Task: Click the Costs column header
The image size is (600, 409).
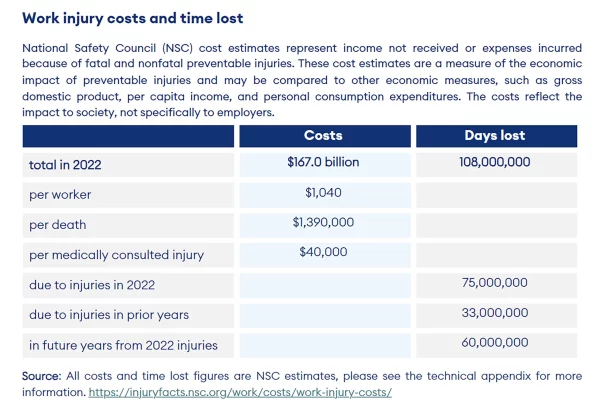Action: pyautogui.click(x=323, y=136)
